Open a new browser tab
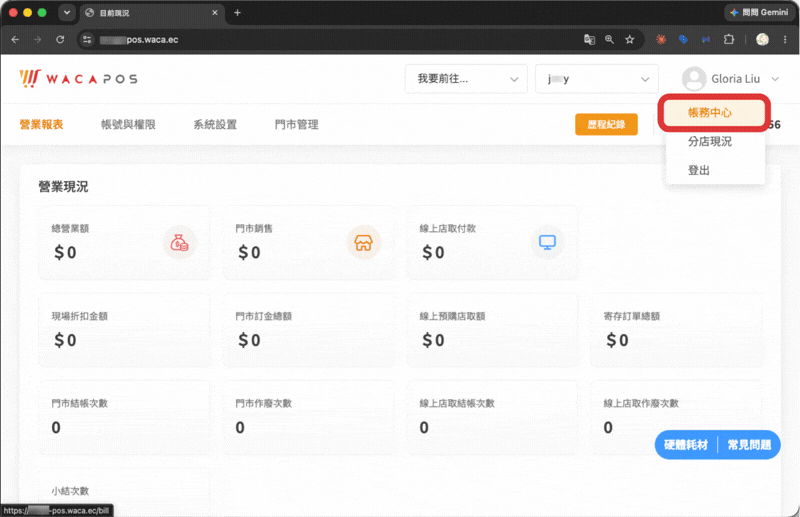Viewport: 800px width, 517px height. coord(237,13)
